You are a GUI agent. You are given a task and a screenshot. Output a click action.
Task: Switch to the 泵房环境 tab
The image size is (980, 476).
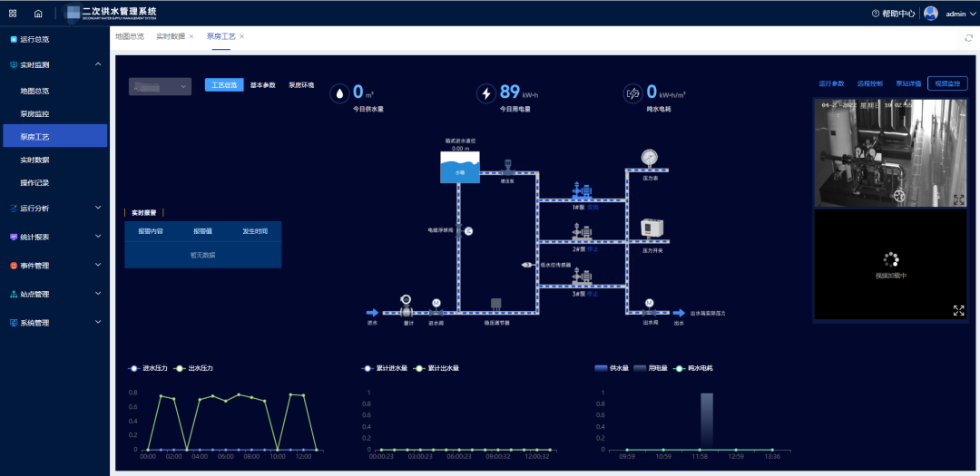(301, 85)
